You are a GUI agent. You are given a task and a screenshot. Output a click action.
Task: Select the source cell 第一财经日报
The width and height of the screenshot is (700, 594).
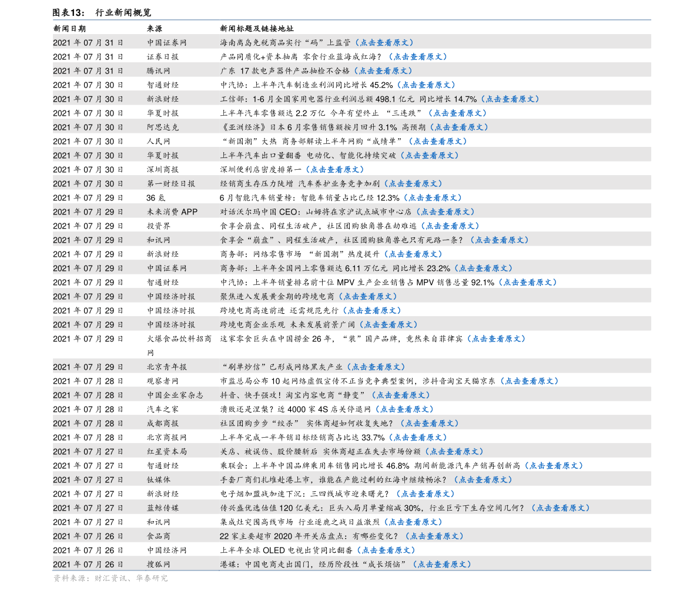[171, 184]
